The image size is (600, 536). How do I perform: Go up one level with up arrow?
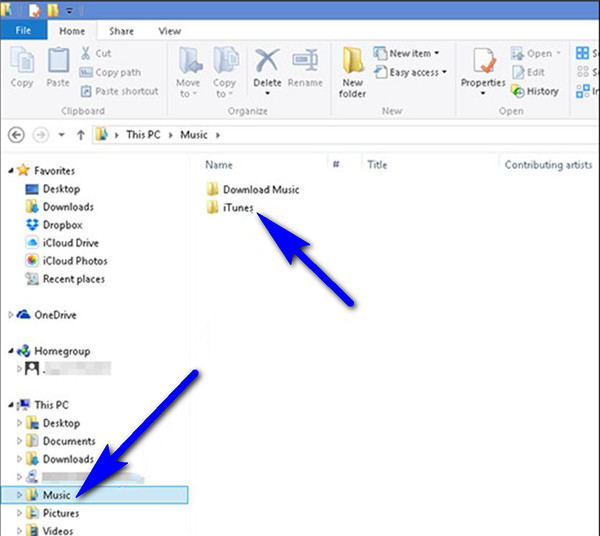pyautogui.click(x=81, y=135)
